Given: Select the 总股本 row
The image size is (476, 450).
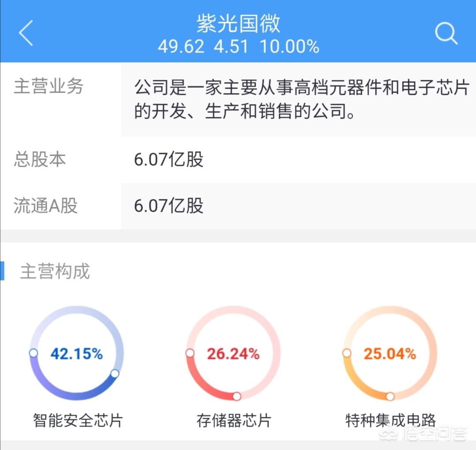Looking at the screenshot, I should [x=238, y=160].
